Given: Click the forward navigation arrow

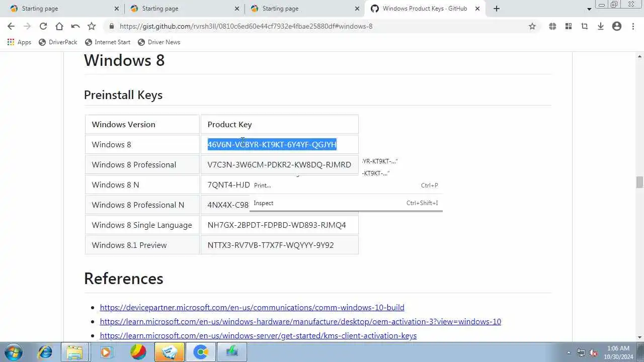Looking at the screenshot, I should click(x=27, y=26).
